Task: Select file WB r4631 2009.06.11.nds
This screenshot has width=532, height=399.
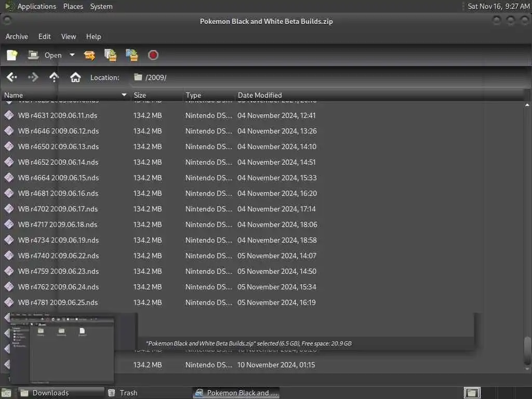Action: tap(58, 115)
